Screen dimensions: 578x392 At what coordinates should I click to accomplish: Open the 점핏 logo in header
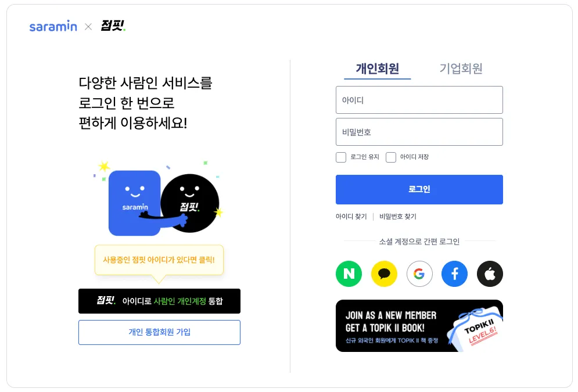[113, 26]
